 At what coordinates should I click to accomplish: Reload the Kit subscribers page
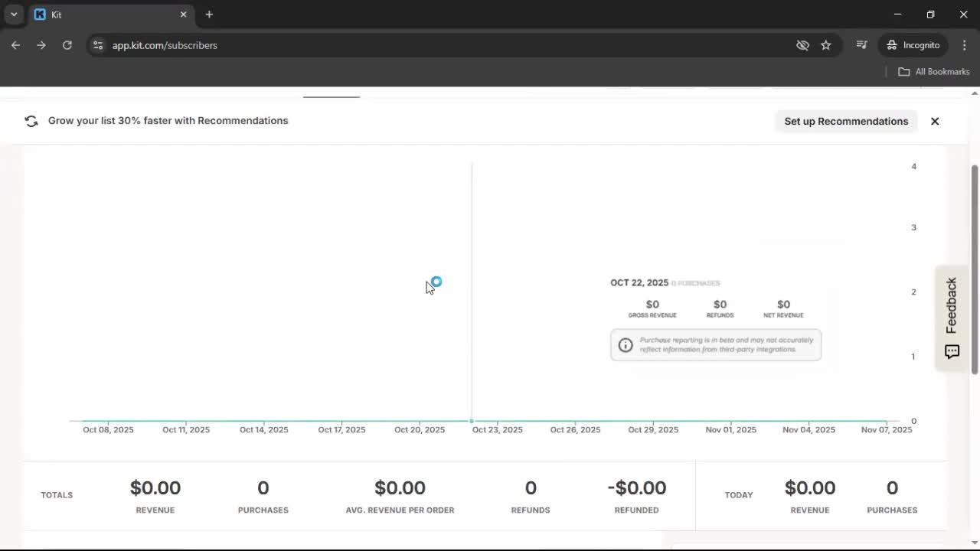point(67,45)
